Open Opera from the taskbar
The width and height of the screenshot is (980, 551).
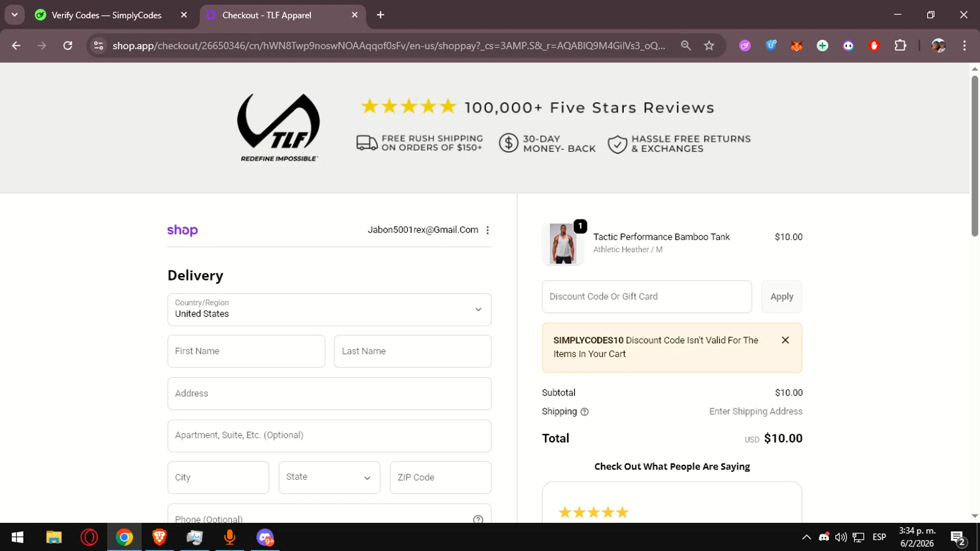(89, 537)
